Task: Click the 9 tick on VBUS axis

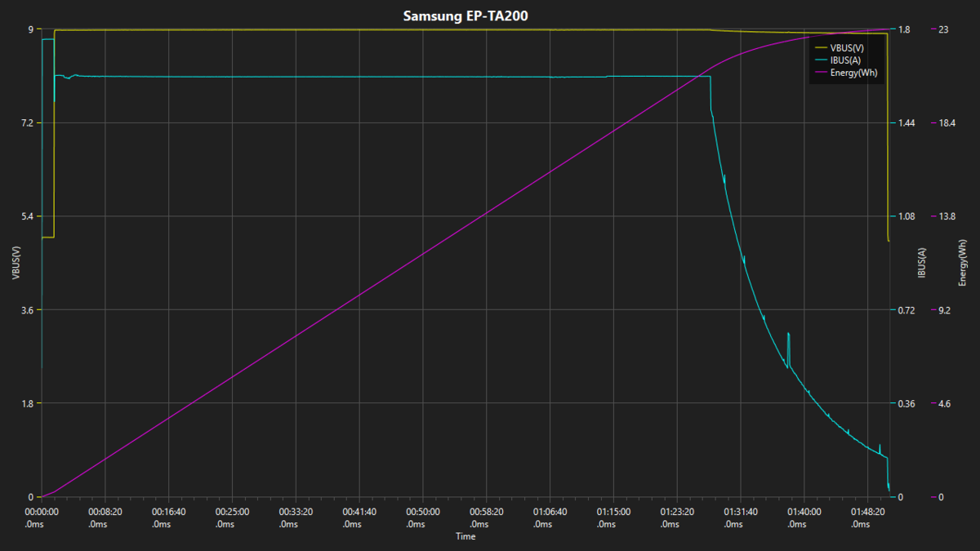Action: (x=30, y=29)
